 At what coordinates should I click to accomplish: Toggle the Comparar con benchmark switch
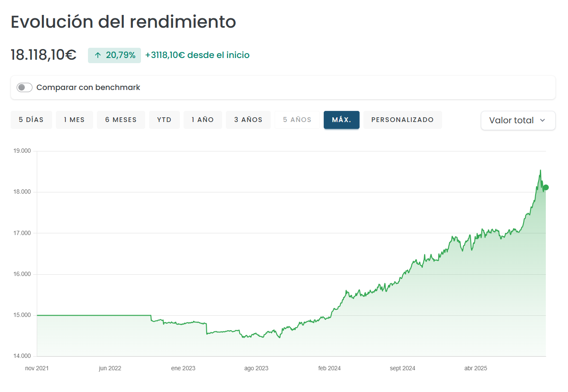[x=24, y=87]
